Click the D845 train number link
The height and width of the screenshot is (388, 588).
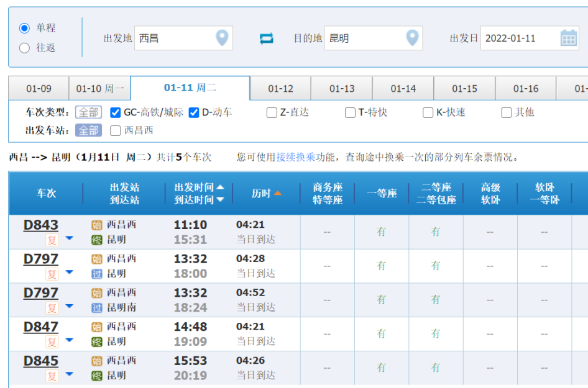coord(41,361)
